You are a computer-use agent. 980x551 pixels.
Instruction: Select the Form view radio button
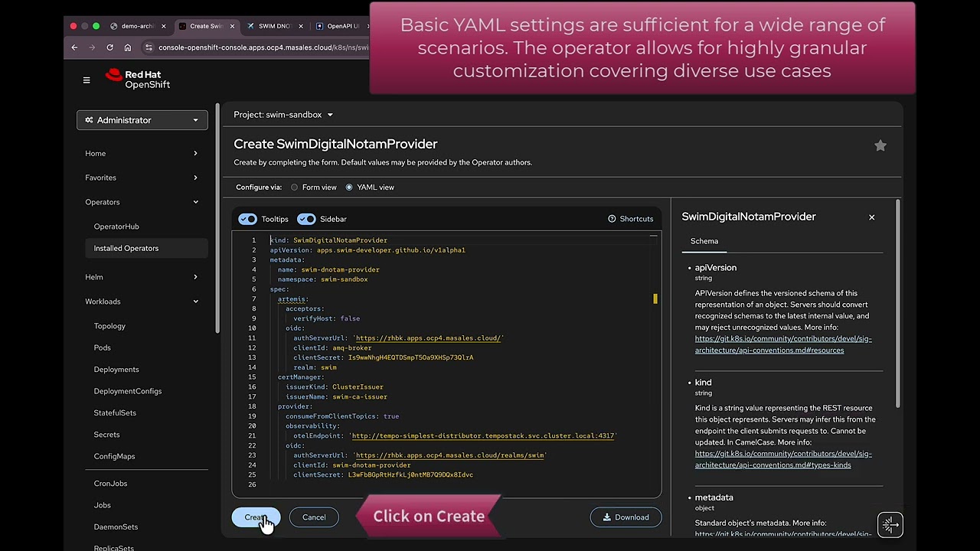[294, 187]
